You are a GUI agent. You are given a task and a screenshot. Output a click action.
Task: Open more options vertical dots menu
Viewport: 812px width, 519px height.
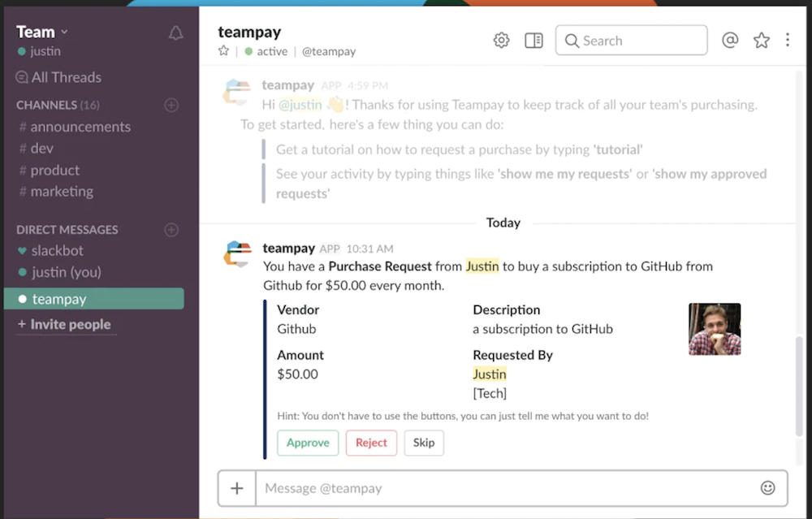point(787,40)
